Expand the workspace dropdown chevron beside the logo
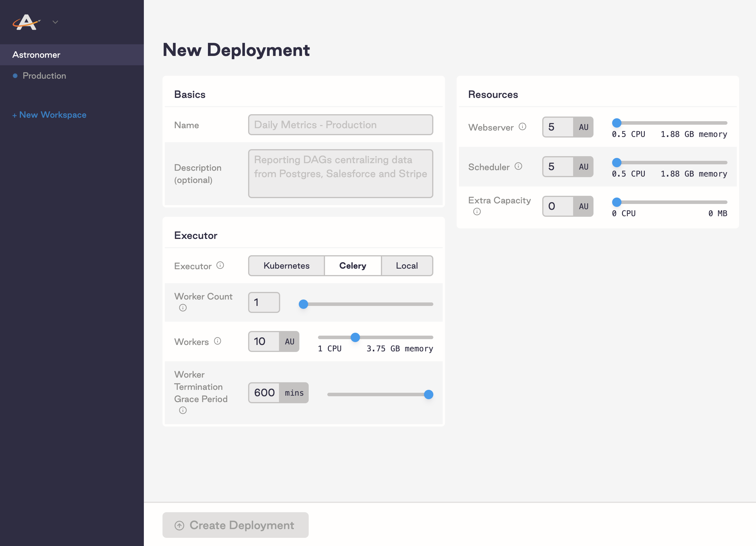The height and width of the screenshot is (546, 756). [x=55, y=22]
